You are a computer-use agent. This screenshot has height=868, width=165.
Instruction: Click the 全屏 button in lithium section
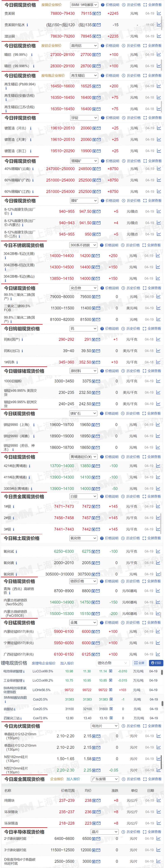pyautogui.click(x=139, y=663)
